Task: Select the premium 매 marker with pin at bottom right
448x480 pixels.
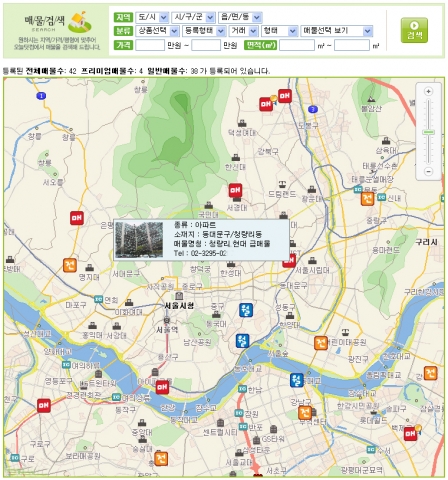Action: point(411,433)
